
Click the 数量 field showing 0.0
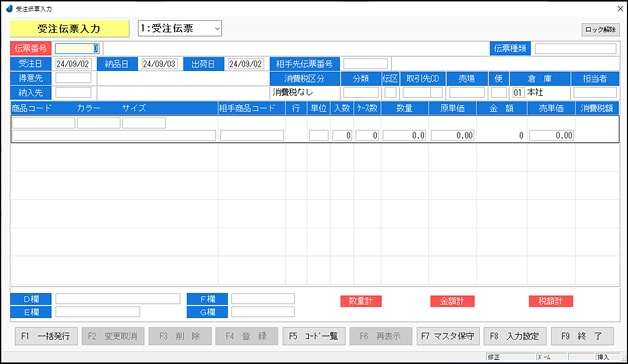click(x=405, y=135)
